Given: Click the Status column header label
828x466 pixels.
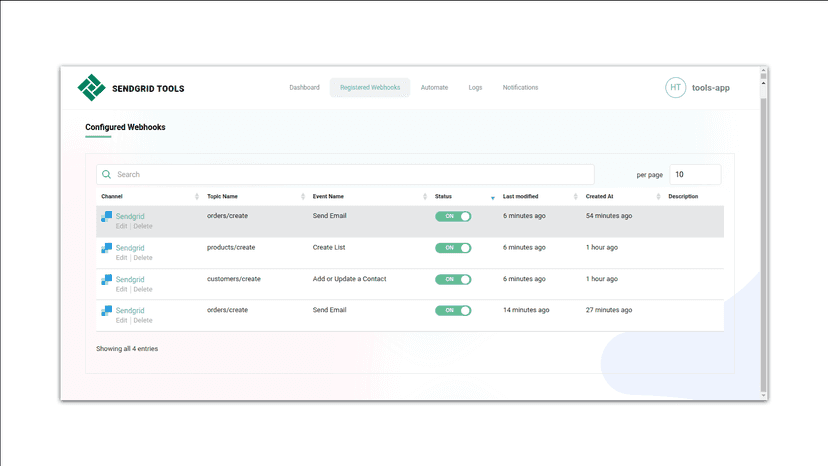Looking at the screenshot, I should click(443, 197).
